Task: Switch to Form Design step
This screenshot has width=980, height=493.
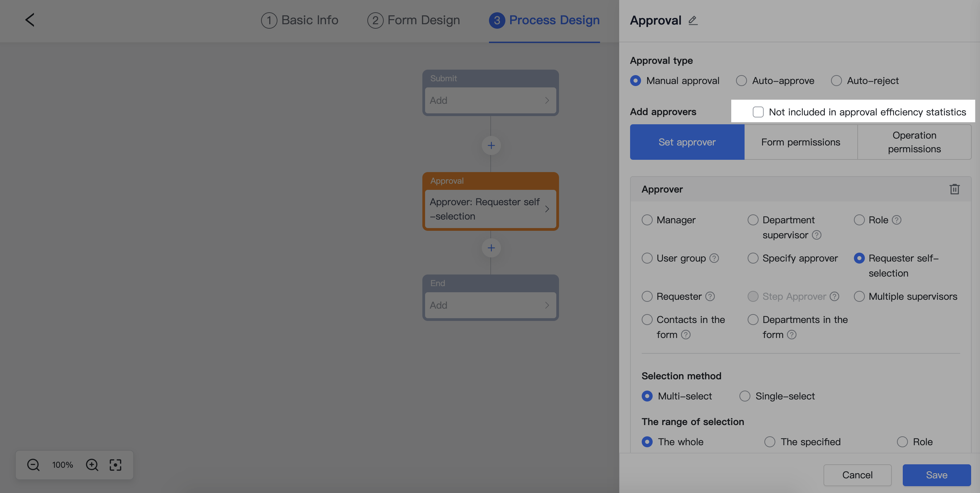Action: click(413, 20)
